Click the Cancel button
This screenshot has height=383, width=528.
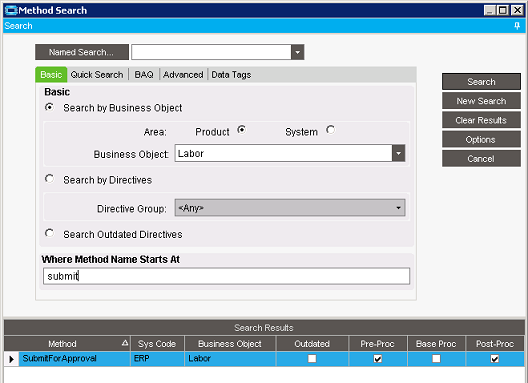point(481,159)
